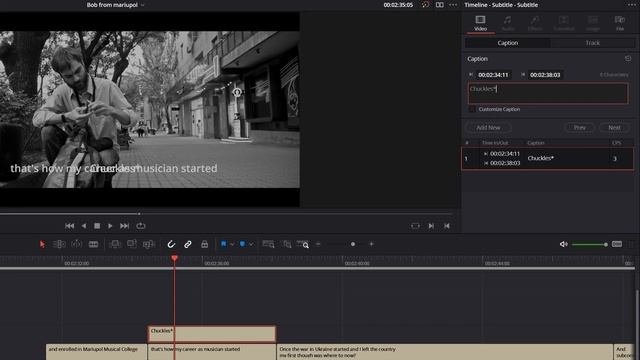
Task: Click the blue Marker icon
Action: [242, 244]
